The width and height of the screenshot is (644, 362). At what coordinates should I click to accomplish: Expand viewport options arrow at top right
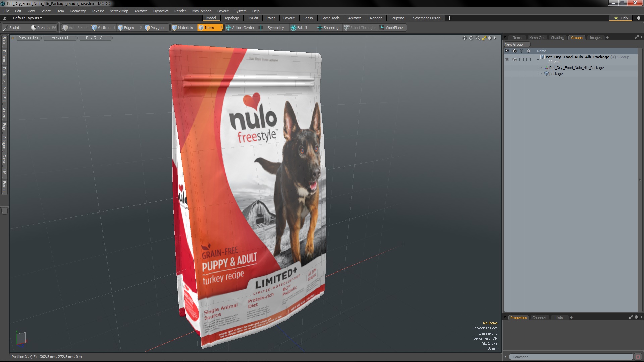[x=495, y=38]
